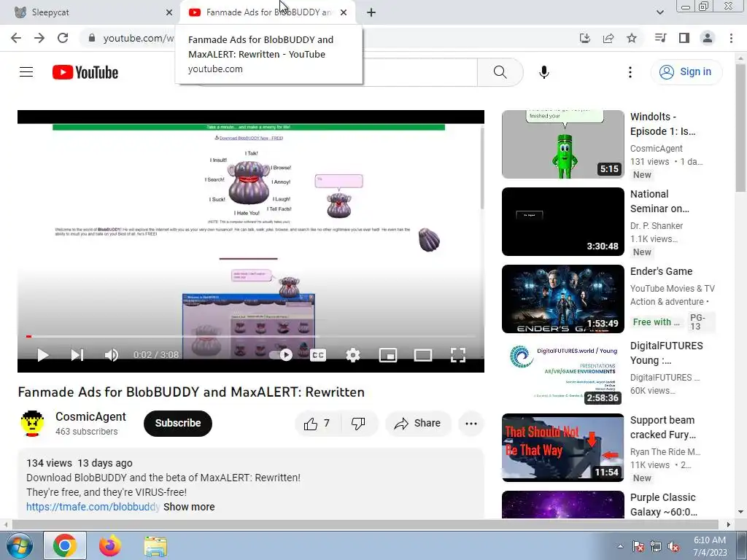
Task: Open Windolts Episode 1 thumbnail
Action: (562, 144)
